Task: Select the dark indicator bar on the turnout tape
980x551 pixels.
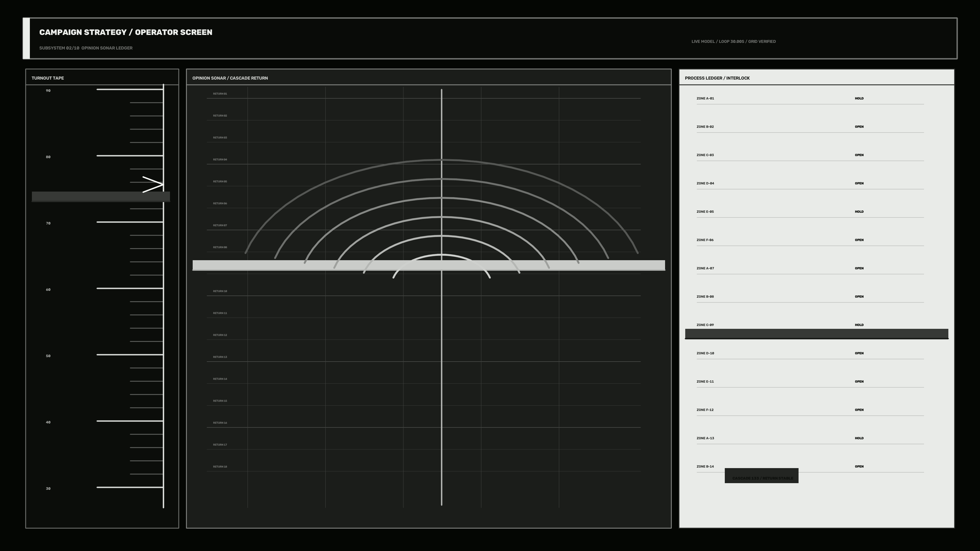Action: pyautogui.click(x=101, y=197)
